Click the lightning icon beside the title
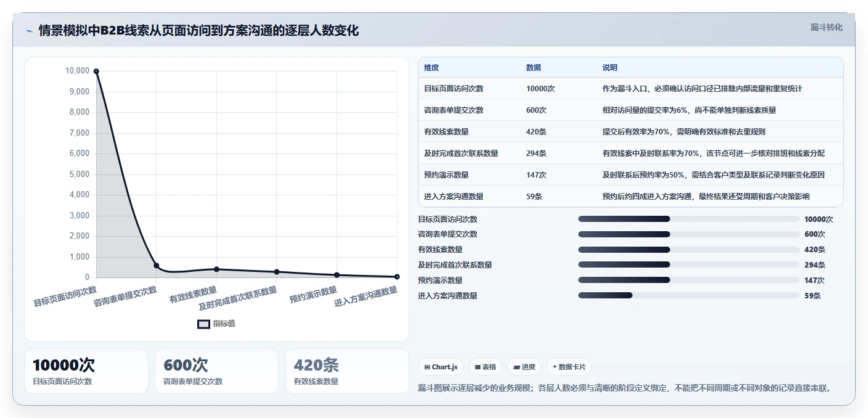 29,31
